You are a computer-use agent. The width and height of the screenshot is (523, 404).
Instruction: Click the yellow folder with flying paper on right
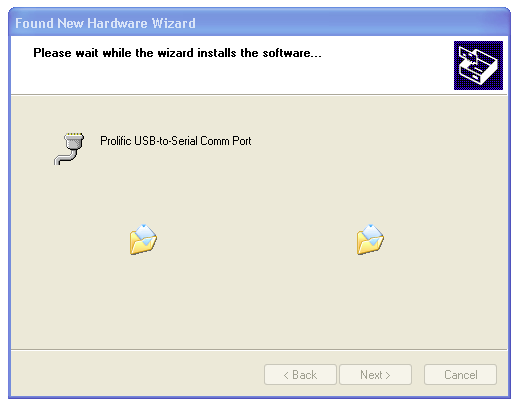click(x=370, y=240)
